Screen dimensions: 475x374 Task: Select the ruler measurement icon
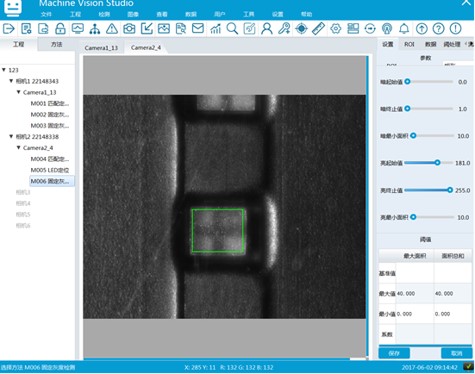click(318, 29)
